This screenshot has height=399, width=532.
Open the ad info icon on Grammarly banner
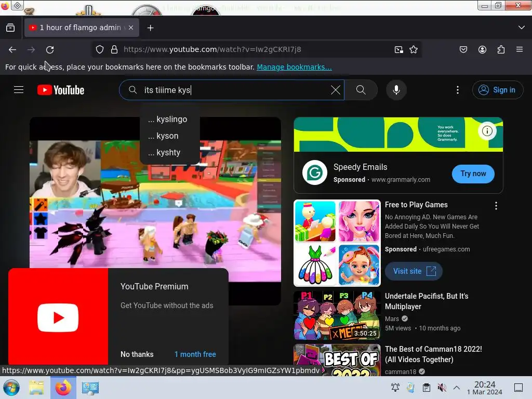487,131
